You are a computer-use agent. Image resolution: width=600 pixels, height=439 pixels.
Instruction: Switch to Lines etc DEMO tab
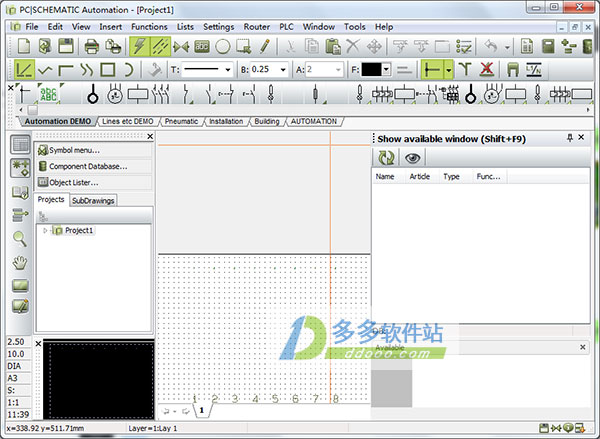pos(127,121)
